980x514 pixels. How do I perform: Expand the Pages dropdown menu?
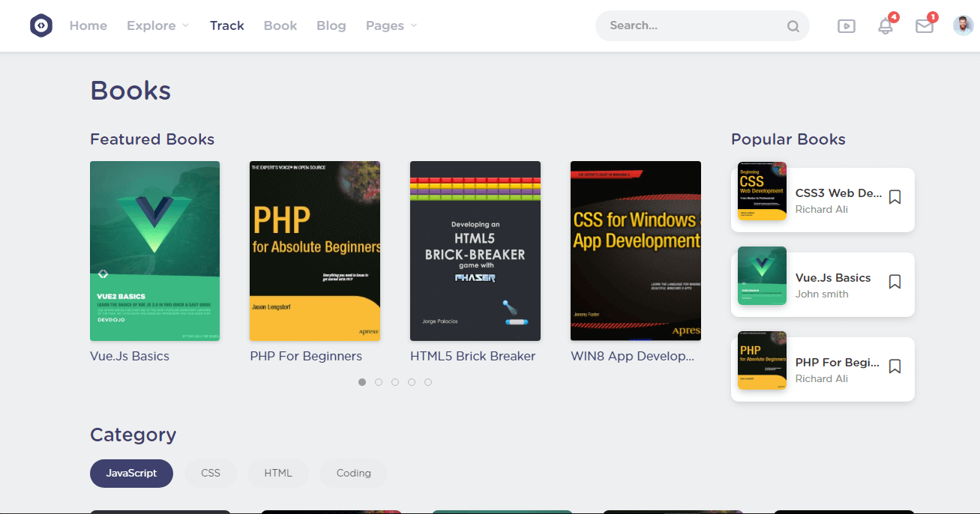(x=391, y=25)
